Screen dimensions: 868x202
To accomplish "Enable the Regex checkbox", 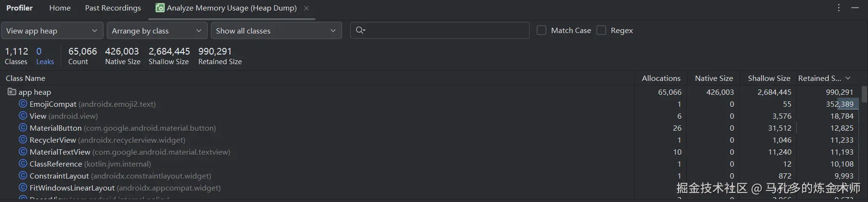I will pos(601,31).
